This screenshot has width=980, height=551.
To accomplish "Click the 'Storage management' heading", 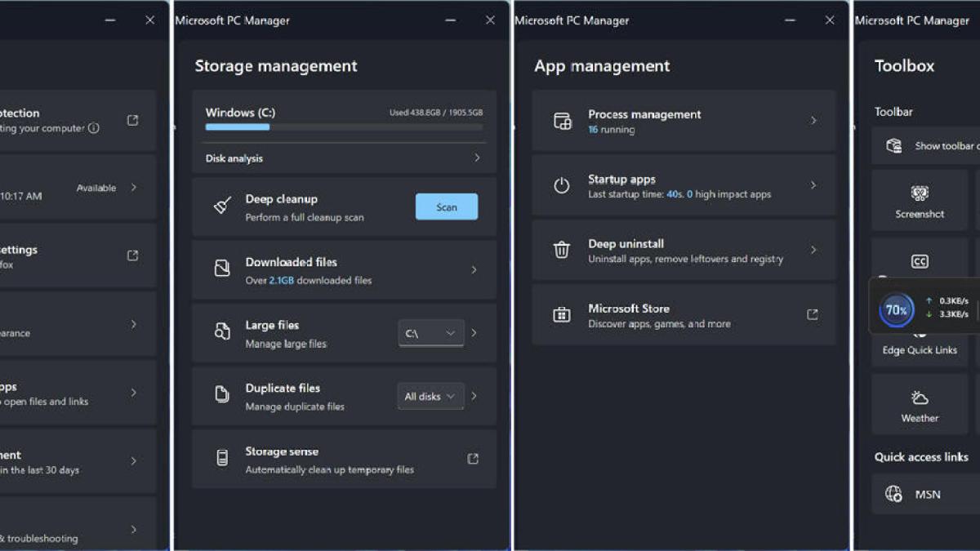I will pyautogui.click(x=276, y=66).
